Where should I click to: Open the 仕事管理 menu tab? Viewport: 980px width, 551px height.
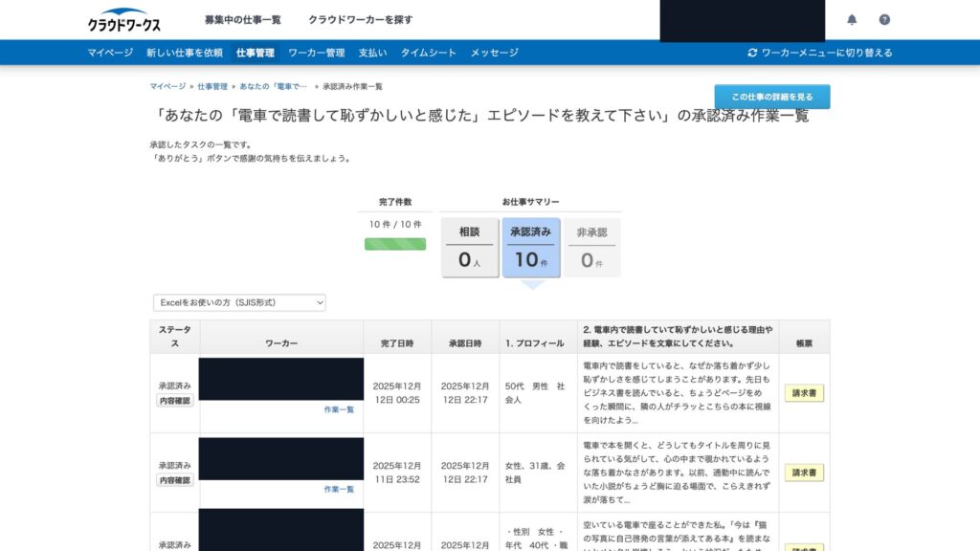tap(255, 53)
